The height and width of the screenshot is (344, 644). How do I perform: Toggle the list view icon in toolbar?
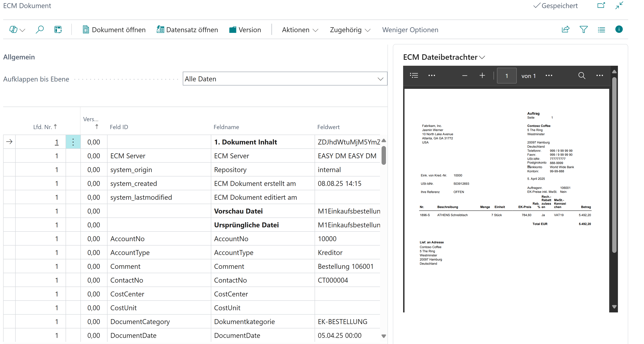click(601, 30)
